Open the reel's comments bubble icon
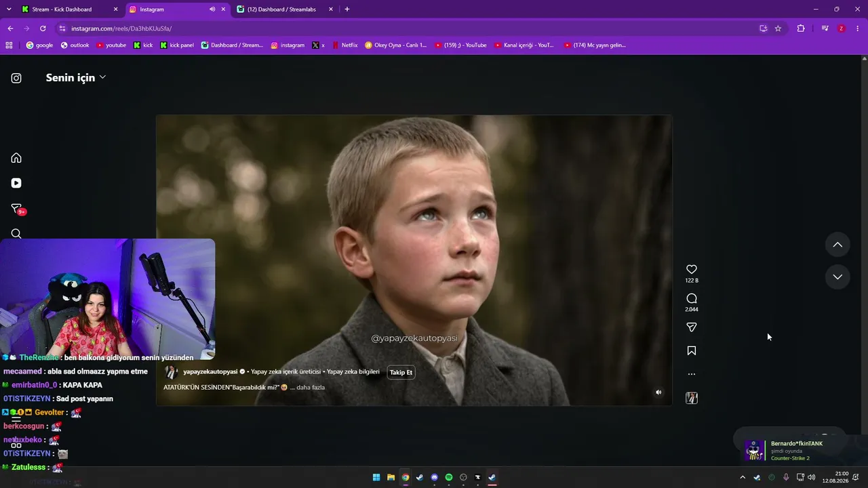Image resolution: width=868 pixels, height=488 pixels. coord(692,298)
